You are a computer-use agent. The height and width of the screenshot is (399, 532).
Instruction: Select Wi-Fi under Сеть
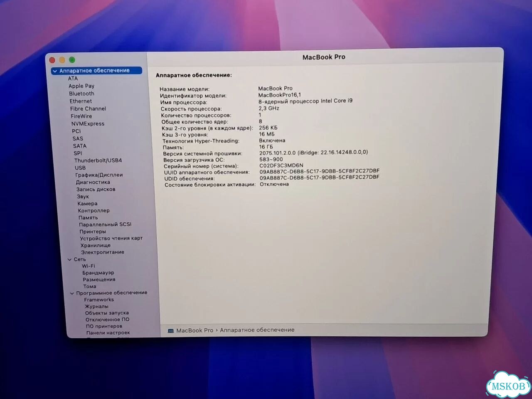tap(88, 266)
